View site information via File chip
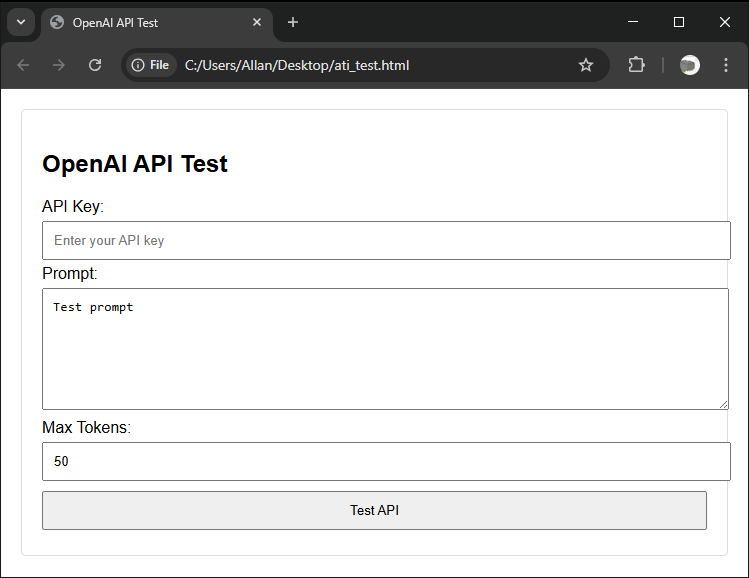The image size is (749, 578). 150,65
